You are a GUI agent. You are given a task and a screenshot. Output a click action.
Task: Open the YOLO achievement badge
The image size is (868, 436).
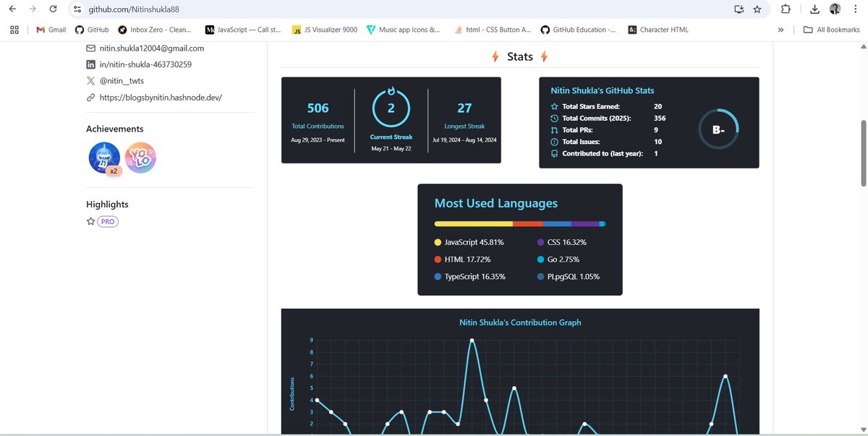[140, 158]
